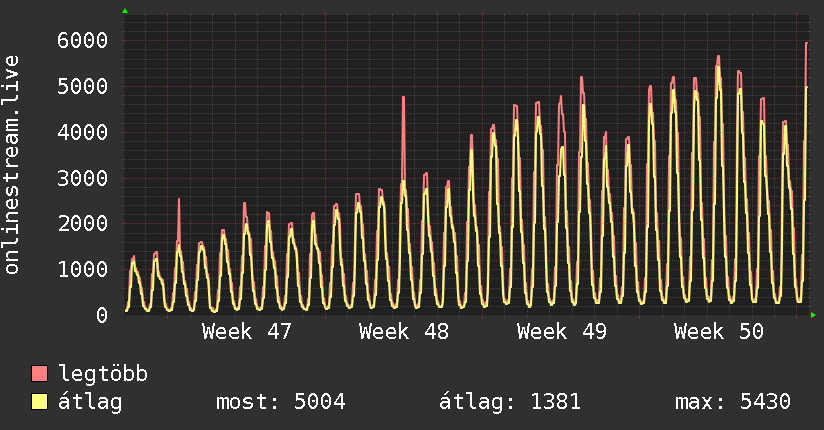Screen dimensions: 824x430
Task: Click the yellow átlag legend color swatch
Action: [x=39, y=402]
